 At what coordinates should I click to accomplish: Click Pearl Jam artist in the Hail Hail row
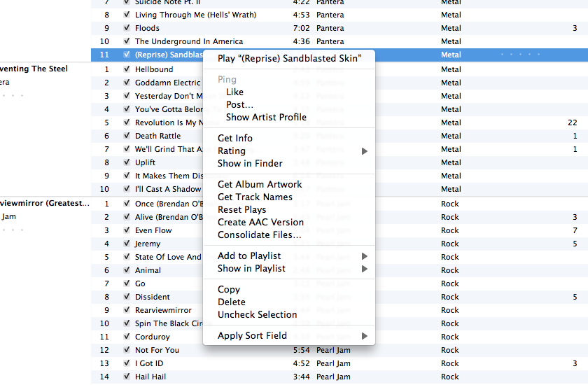tap(333, 377)
